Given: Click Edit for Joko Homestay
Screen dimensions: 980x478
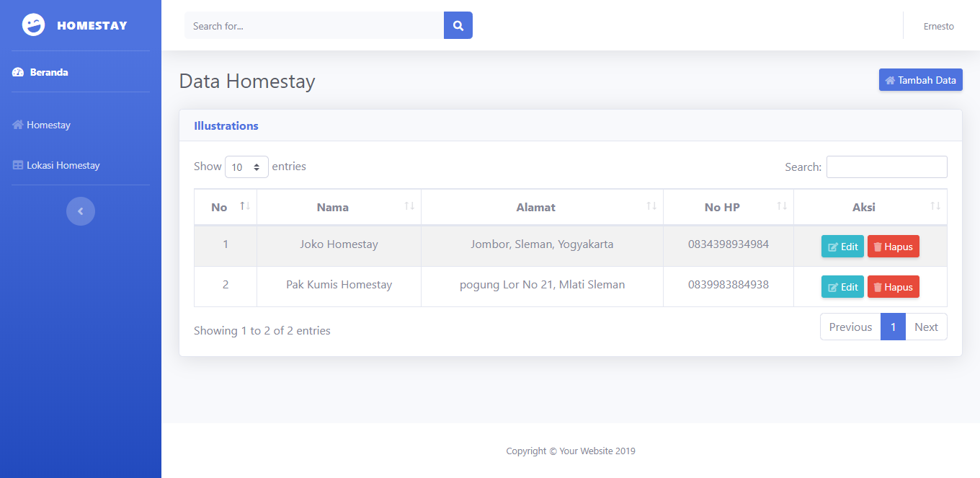Looking at the screenshot, I should pos(842,246).
